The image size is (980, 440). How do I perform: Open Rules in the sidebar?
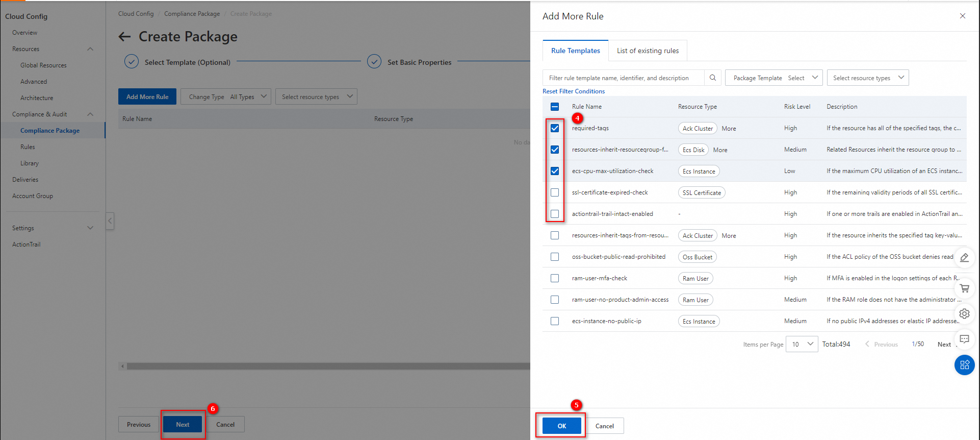tap(28, 147)
